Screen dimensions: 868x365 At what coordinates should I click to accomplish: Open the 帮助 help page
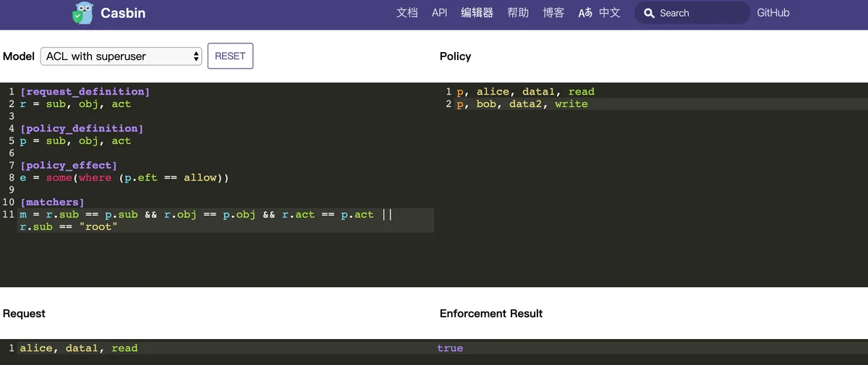[518, 13]
